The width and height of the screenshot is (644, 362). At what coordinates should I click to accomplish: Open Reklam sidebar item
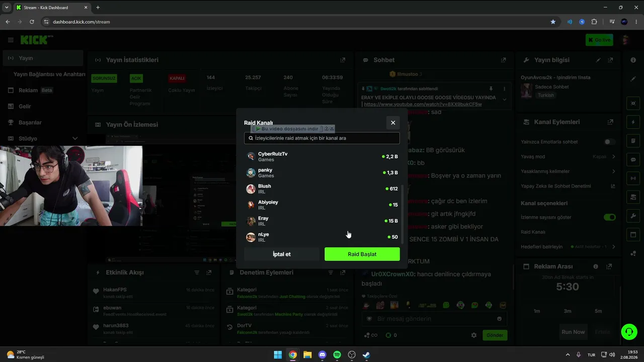[x=43, y=90]
